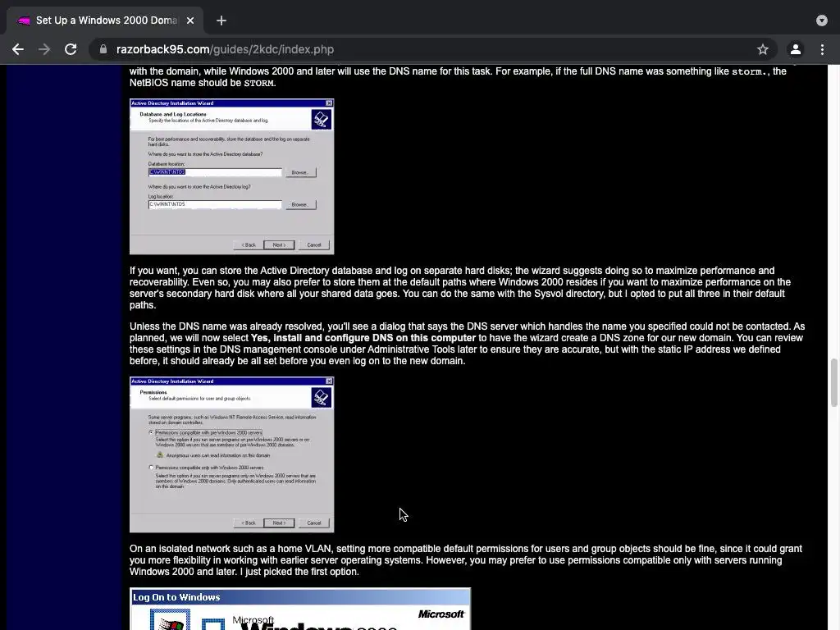The height and width of the screenshot is (630, 840).
Task: Open the Permissions wizard screenshot
Action: click(x=231, y=454)
